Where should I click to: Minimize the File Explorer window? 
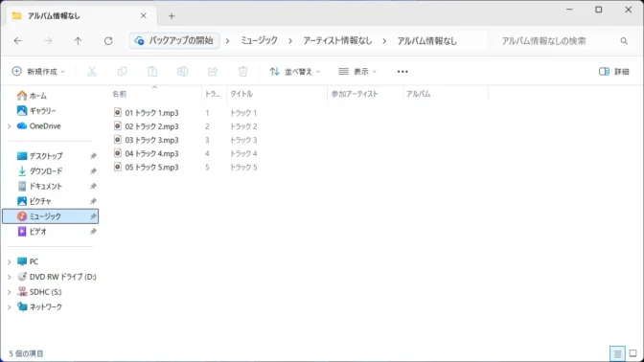569,10
